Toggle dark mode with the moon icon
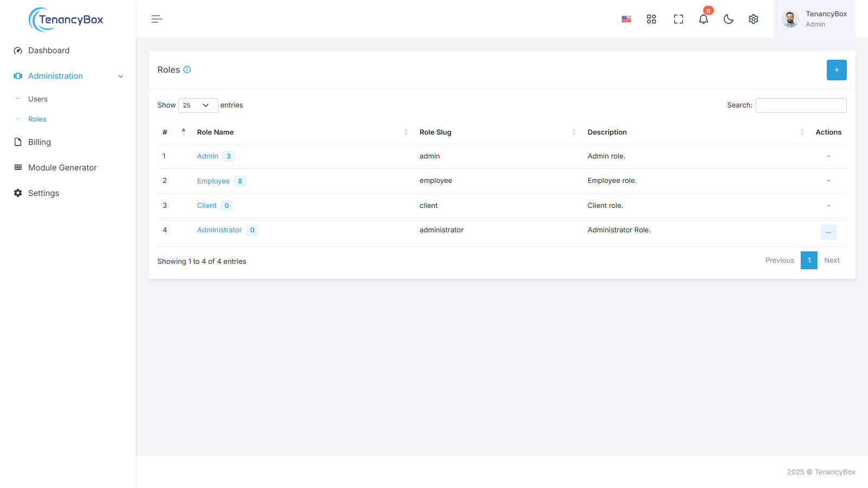The height and width of the screenshot is (488, 868). tap(728, 19)
